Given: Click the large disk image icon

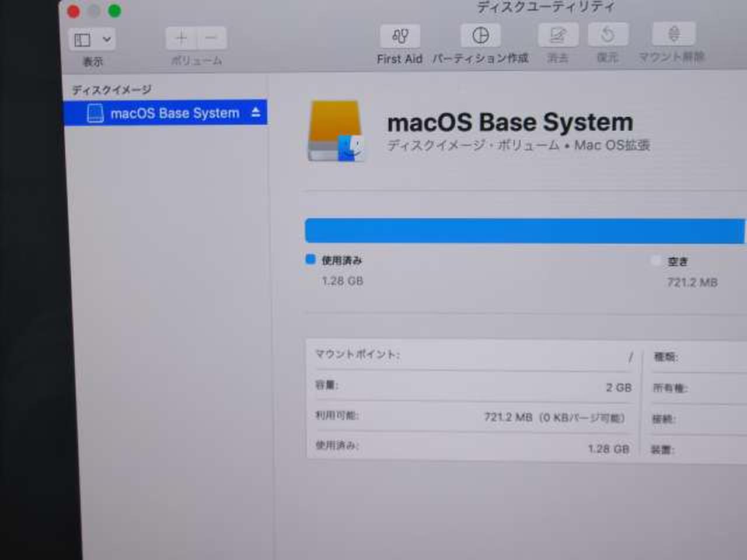Looking at the screenshot, I should (x=336, y=132).
